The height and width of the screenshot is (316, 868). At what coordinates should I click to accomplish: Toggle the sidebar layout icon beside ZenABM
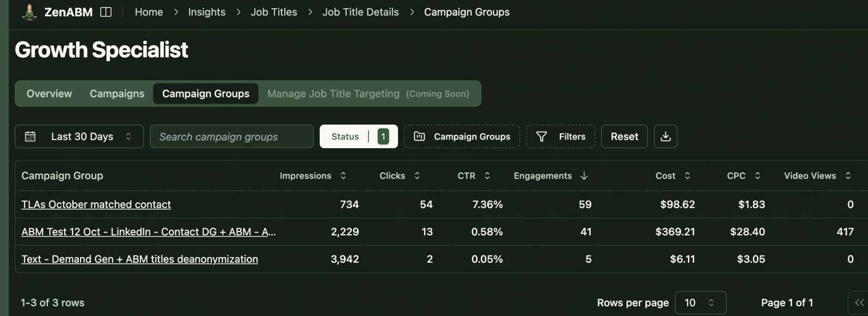107,11
